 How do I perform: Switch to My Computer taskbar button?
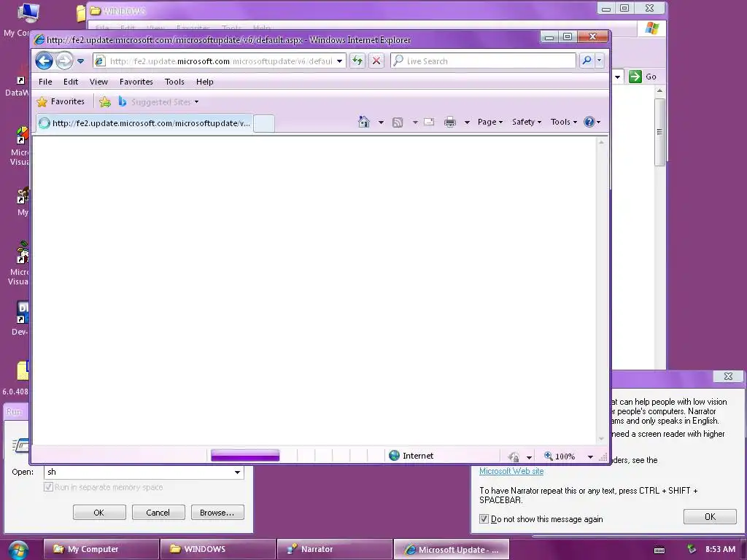(x=101, y=549)
